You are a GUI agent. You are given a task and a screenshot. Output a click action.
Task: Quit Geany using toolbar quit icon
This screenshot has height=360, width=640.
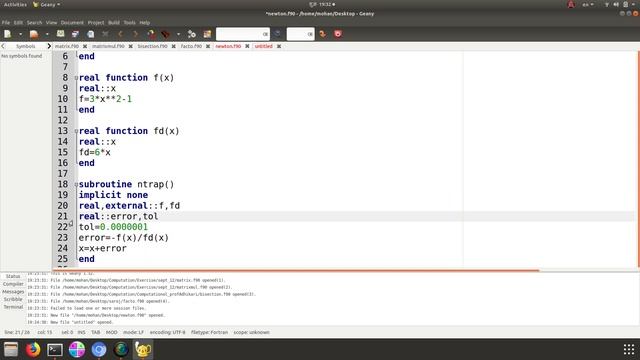(x=338, y=34)
